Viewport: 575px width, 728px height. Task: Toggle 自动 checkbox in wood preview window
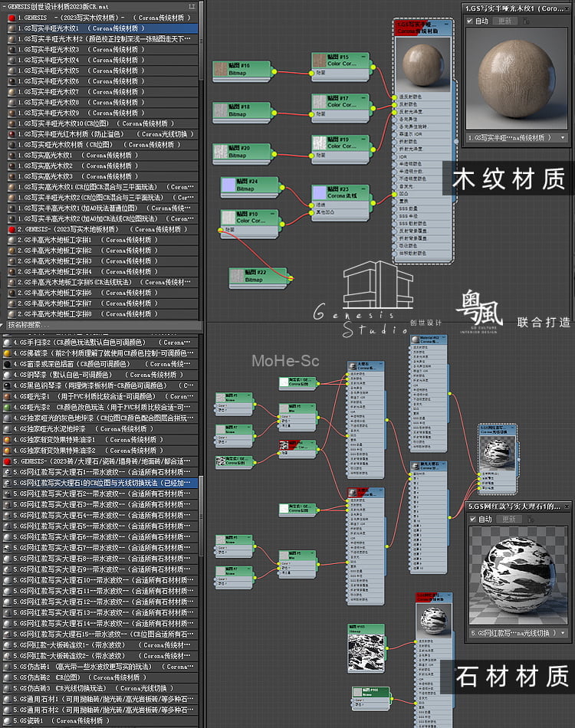(469, 21)
